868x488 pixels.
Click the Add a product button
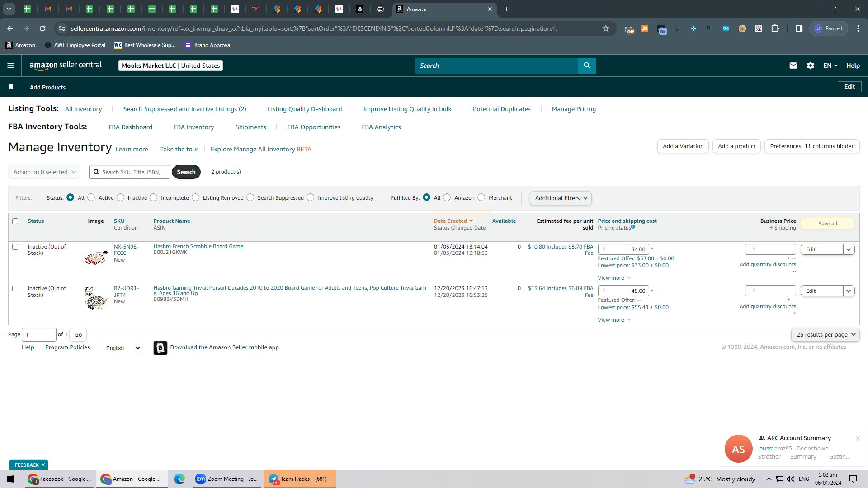click(x=737, y=146)
